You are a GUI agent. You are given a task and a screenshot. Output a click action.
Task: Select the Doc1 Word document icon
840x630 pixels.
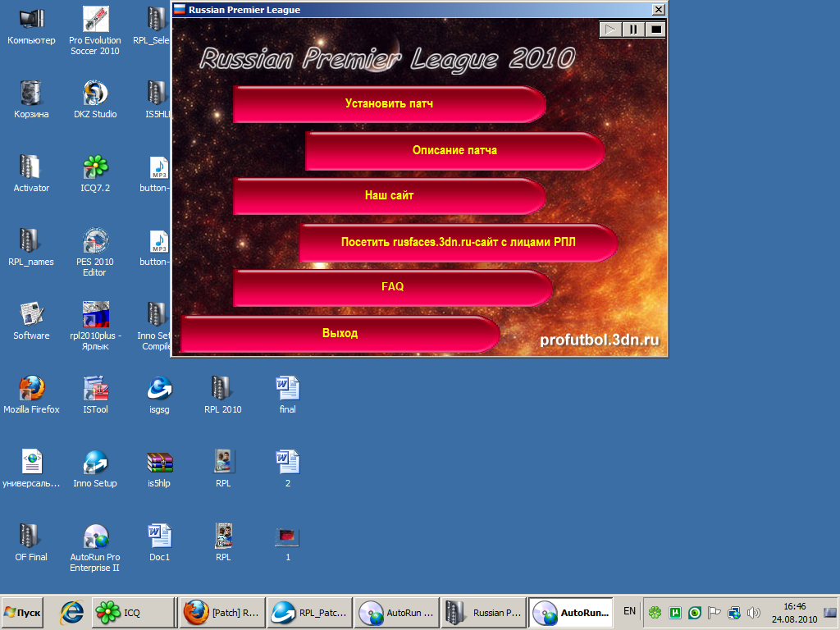click(159, 543)
